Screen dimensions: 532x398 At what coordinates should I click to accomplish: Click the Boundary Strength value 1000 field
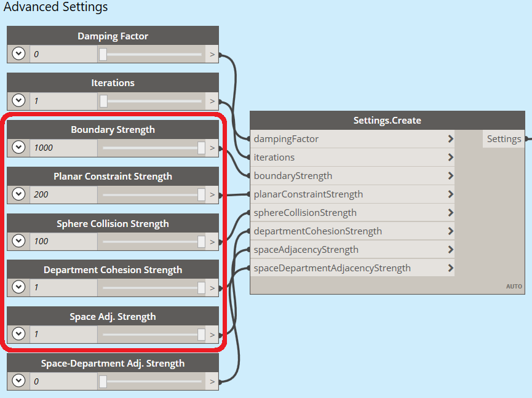(x=63, y=148)
